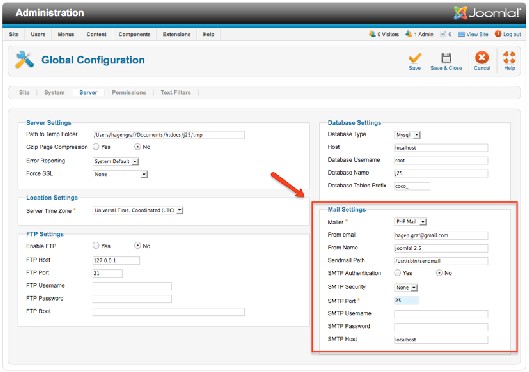Click the View Site link

coord(477,34)
